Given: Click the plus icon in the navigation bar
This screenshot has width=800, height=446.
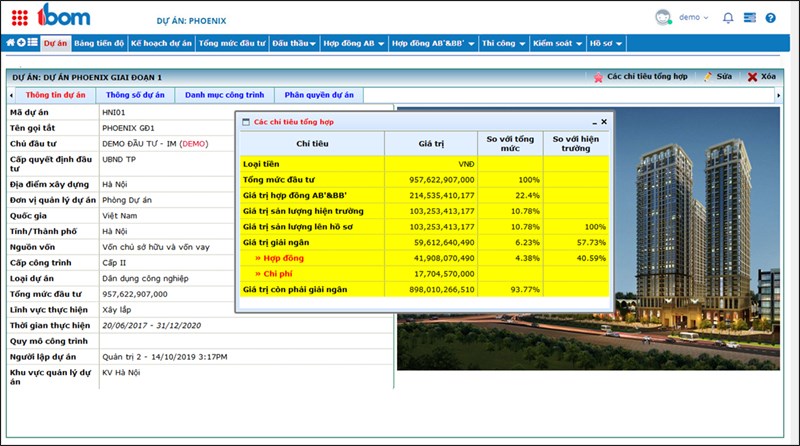Looking at the screenshot, I should pyautogui.click(x=21, y=43).
